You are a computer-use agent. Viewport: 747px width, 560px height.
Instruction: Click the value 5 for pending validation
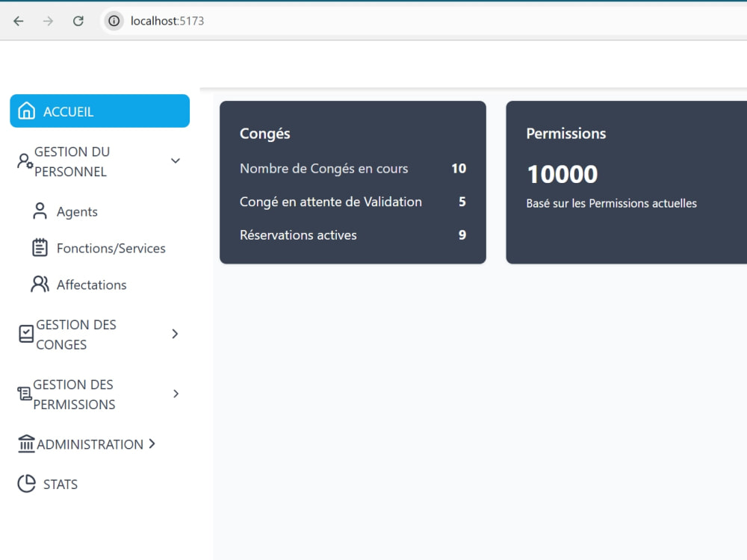[462, 202]
